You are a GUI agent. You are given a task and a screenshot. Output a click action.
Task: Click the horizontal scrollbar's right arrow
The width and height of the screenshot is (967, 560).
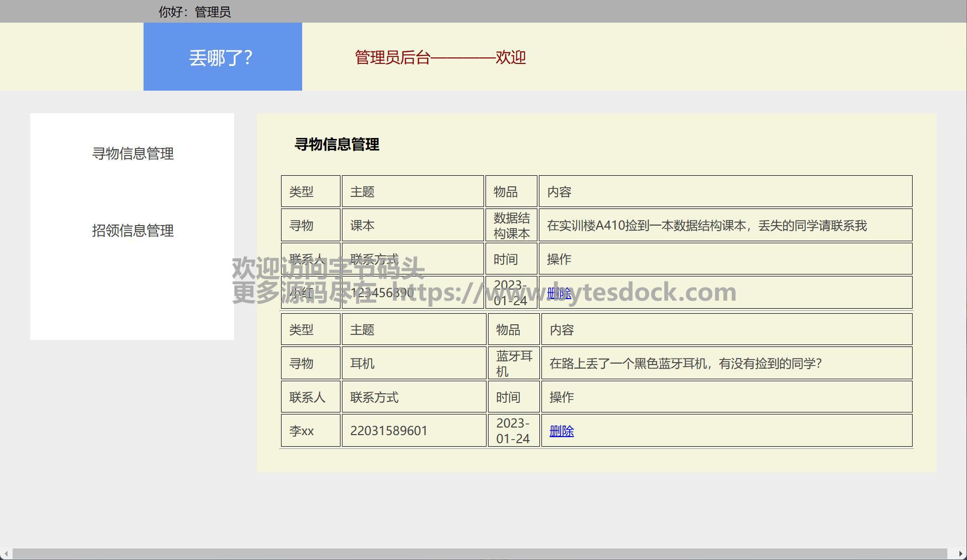[960, 554]
